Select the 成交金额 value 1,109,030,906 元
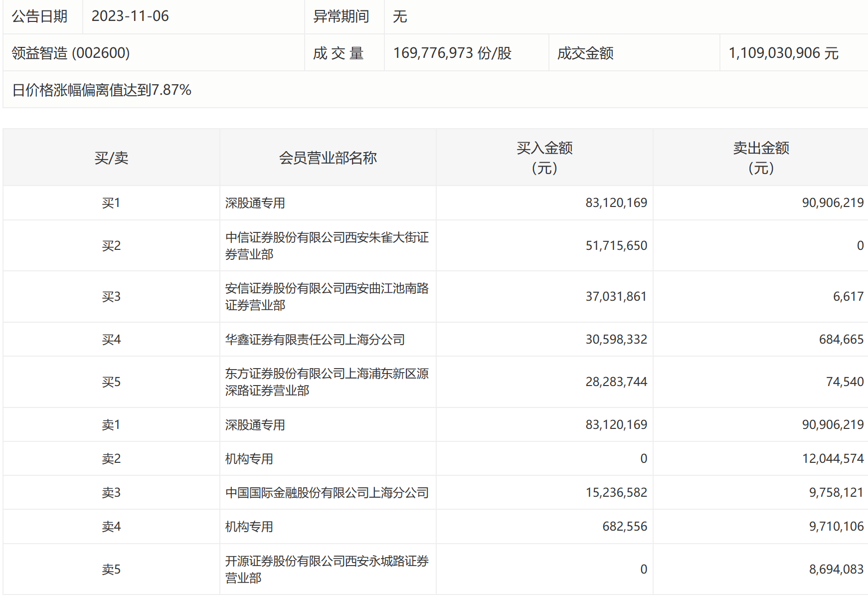The height and width of the screenshot is (599, 868). click(x=783, y=53)
